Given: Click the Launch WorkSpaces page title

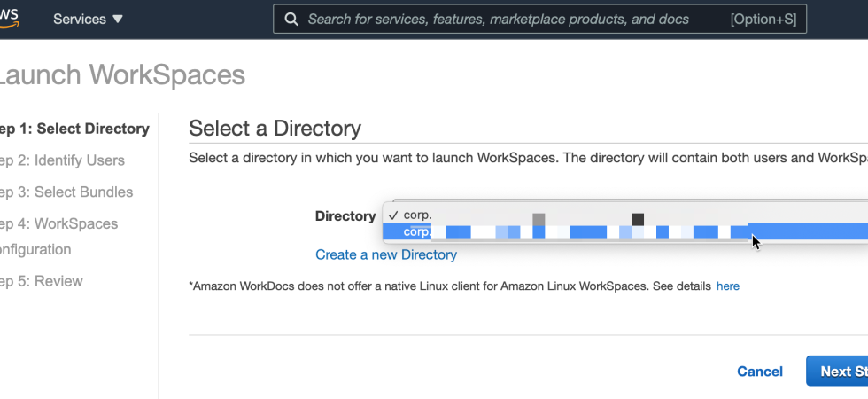Looking at the screenshot, I should [122, 74].
